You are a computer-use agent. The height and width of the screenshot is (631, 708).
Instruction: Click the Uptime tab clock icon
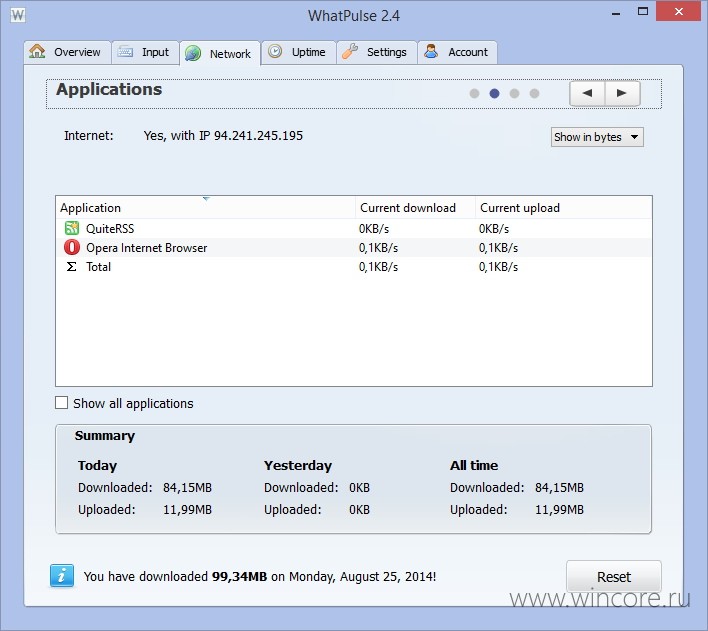point(275,51)
